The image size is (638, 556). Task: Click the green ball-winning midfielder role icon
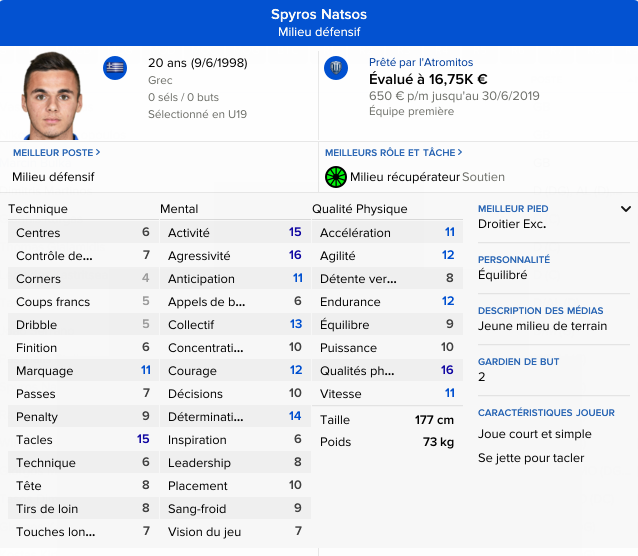[336, 177]
